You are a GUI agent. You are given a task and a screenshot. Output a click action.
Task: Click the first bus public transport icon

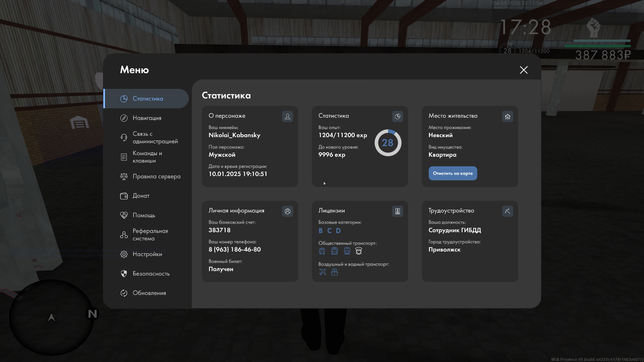[322, 251]
